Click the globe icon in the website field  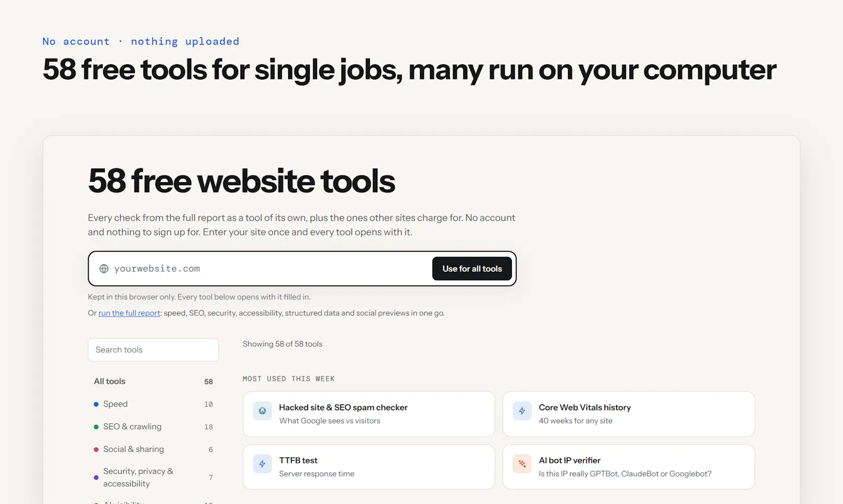click(x=104, y=269)
